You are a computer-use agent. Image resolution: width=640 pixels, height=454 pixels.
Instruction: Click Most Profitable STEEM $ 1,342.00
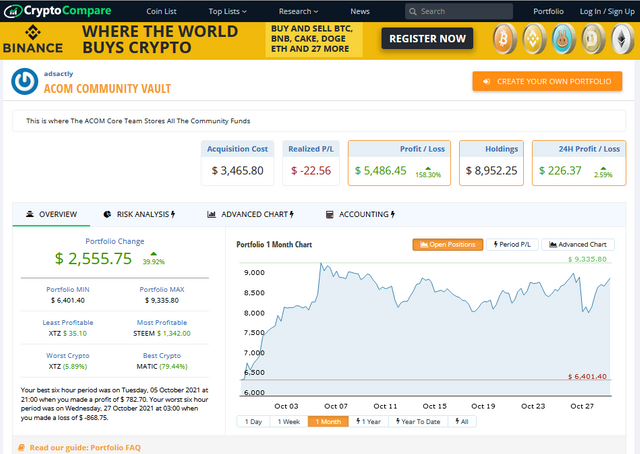[162, 334]
